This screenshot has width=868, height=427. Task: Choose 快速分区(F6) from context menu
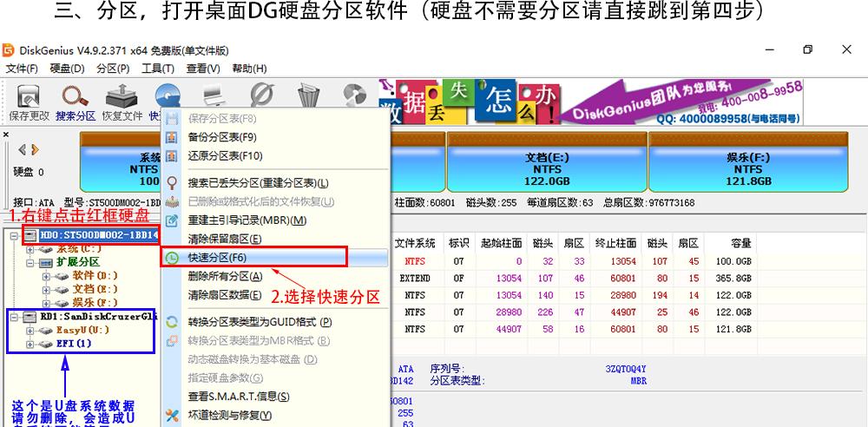[x=275, y=258]
